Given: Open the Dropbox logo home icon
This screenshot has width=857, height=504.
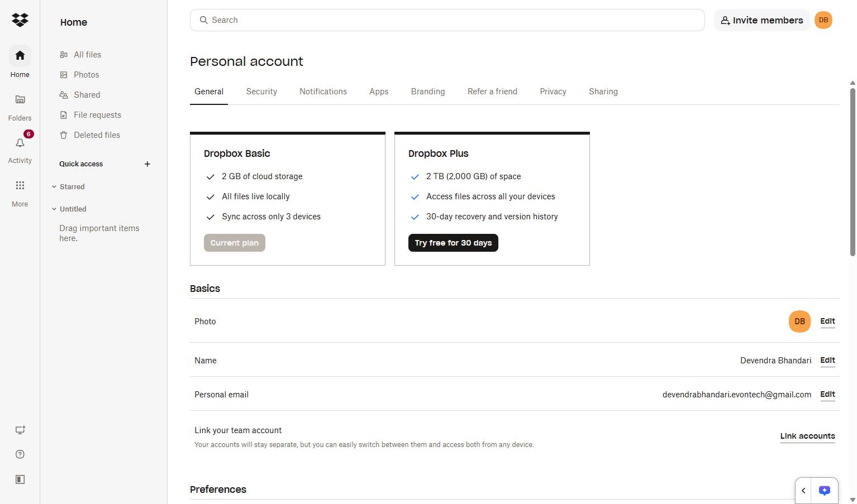Looking at the screenshot, I should click(20, 20).
